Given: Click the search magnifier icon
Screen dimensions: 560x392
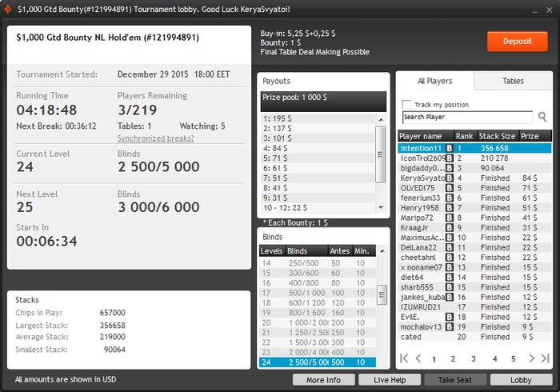Looking at the screenshot, I should [542, 117].
